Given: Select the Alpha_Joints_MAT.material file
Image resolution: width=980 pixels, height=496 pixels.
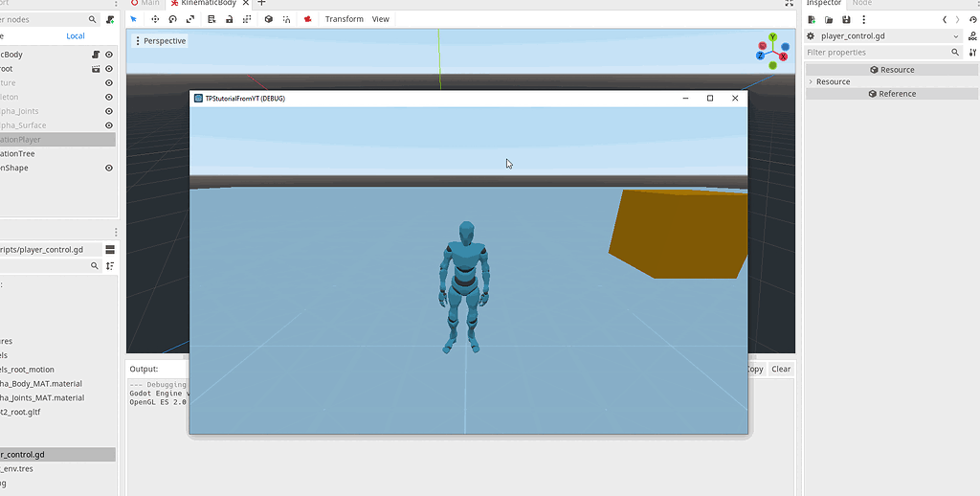Looking at the screenshot, I should (x=42, y=397).
